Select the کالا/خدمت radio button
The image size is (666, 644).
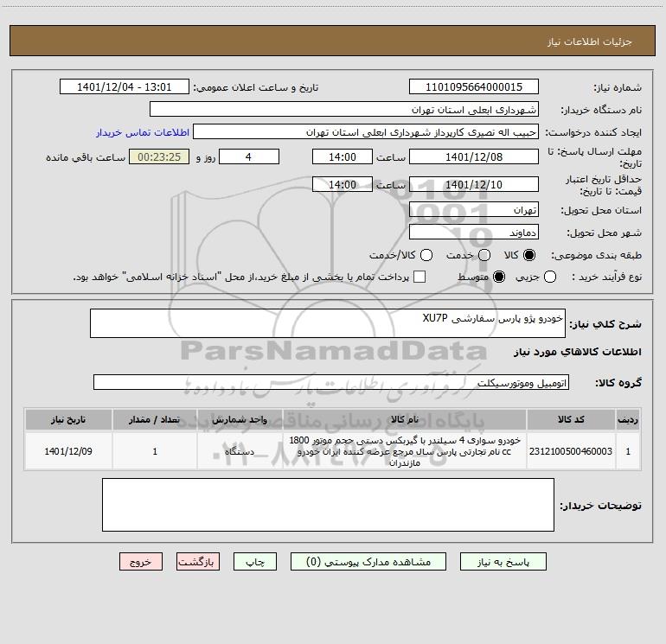click(x=426, y=255)
